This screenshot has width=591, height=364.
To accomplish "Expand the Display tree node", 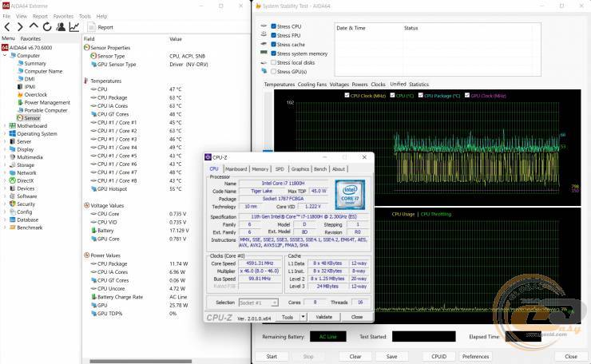I will [x=5, y=149].
